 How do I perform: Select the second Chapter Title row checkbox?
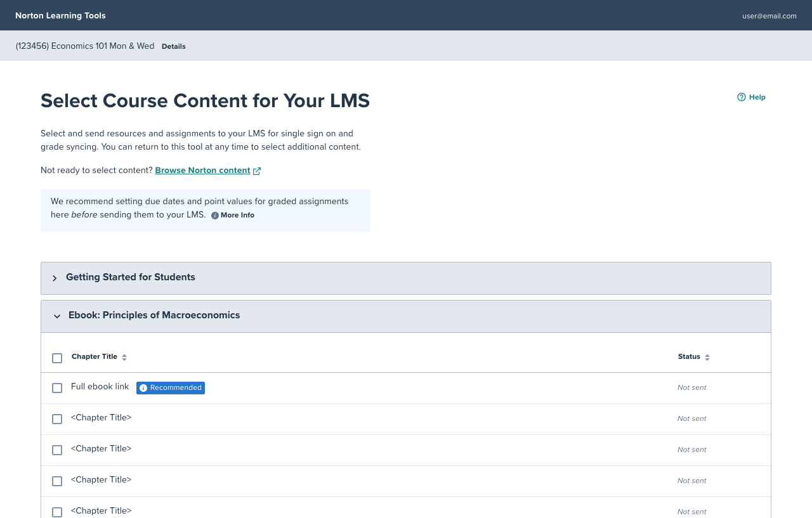pyautogui.click(x=57, y=450)
